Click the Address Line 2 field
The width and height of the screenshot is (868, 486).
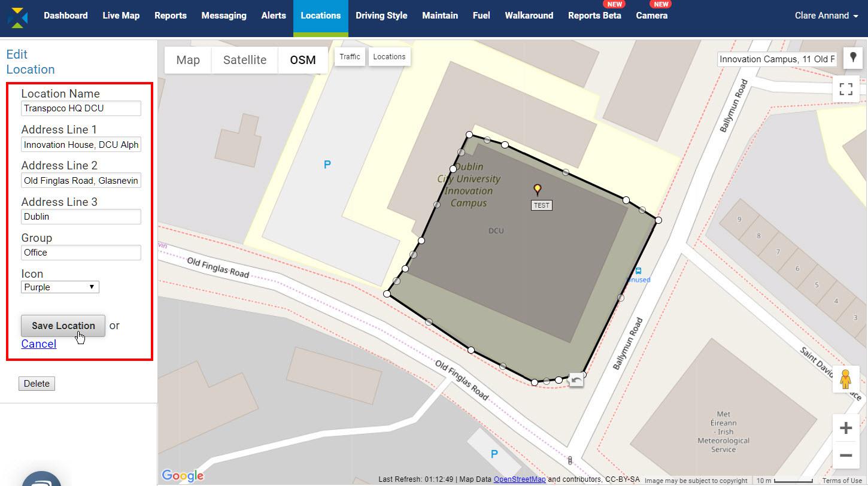coord(81,180)
